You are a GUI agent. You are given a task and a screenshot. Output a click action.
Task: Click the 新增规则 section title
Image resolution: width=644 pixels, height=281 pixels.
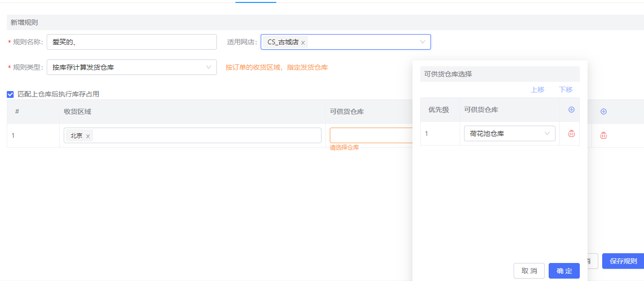point(24,22)
